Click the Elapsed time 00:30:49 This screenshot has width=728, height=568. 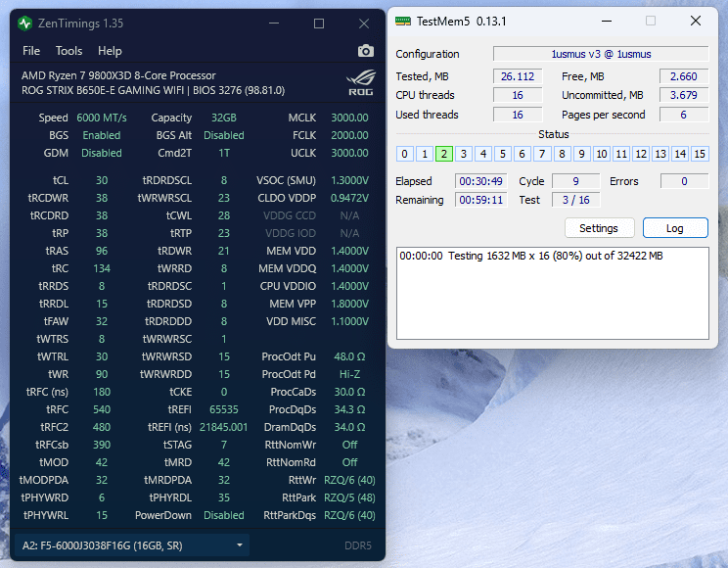(480, 181)
